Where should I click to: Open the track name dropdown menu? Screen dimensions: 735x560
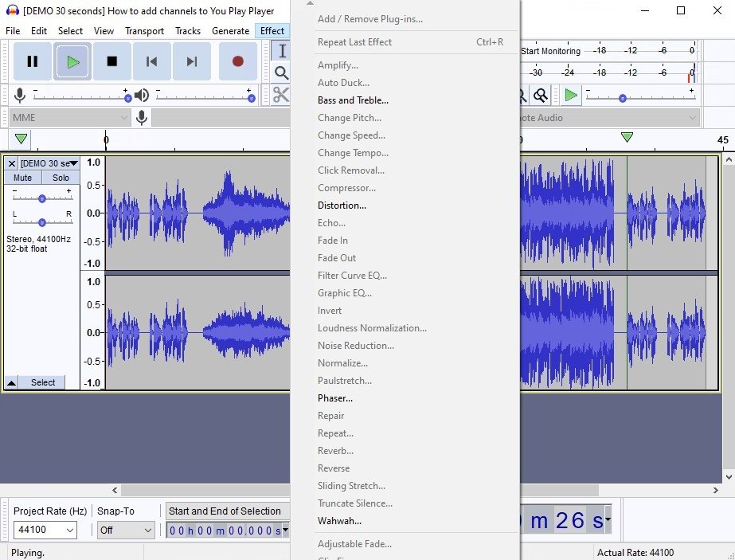click(49, 163)
